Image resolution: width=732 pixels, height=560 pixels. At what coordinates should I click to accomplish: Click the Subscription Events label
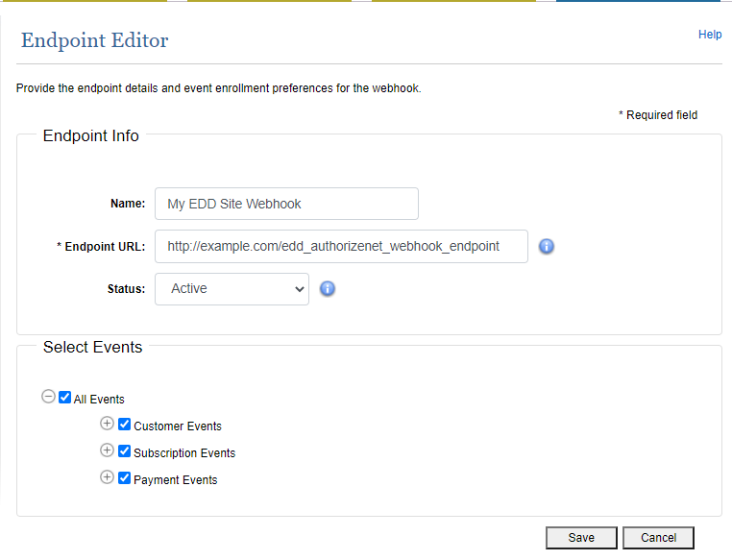pos(184,453)
